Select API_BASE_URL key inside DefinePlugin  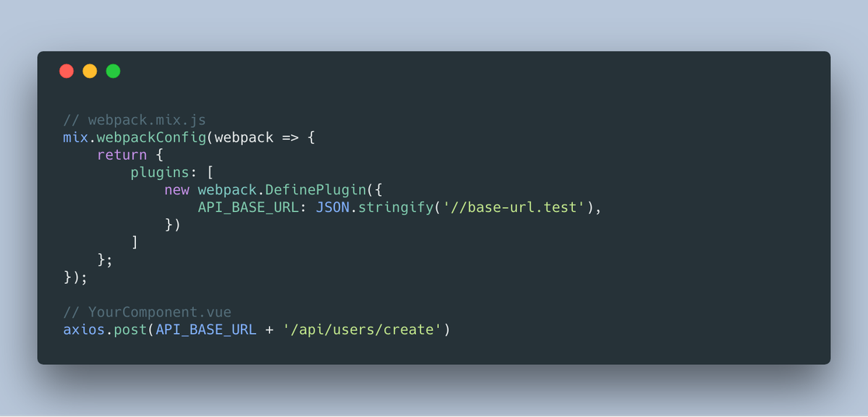coord(248,207)
